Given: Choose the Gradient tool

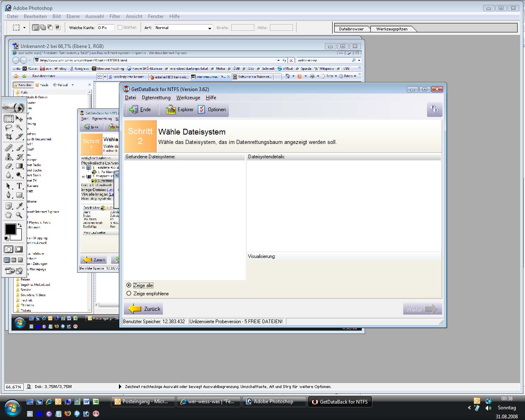Looking at the screenshot, I should pos(19,166).
